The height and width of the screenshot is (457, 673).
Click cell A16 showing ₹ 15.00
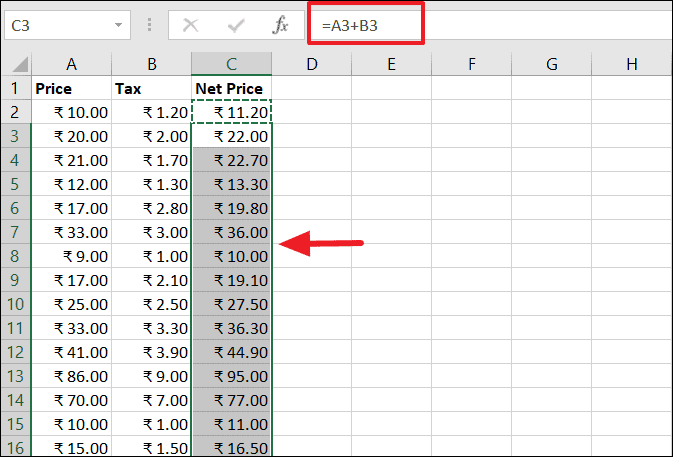pos(71,447)
